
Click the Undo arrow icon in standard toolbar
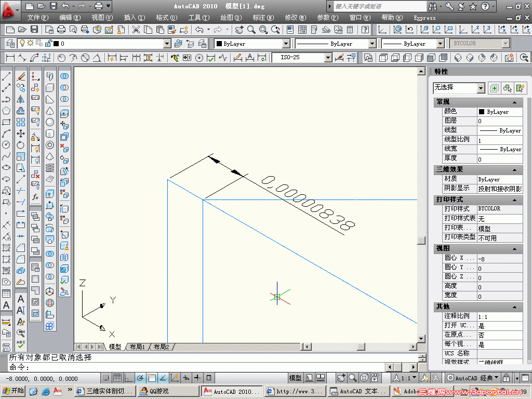(x=199, y=30)
